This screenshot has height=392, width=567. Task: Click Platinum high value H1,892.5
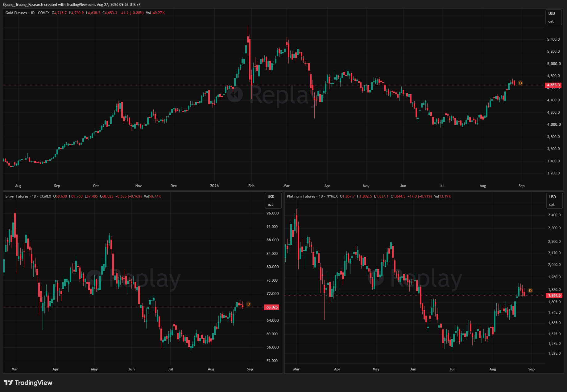tap(364, 196)
